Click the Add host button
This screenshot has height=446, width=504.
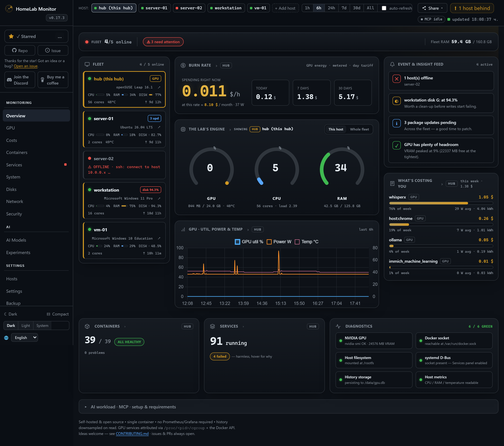point(285,8)
